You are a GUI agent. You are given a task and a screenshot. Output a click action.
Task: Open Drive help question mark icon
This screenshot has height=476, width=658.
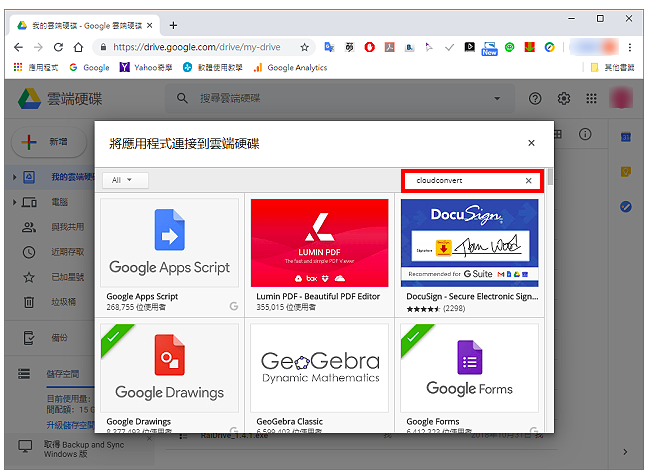[x=535, y=99]
